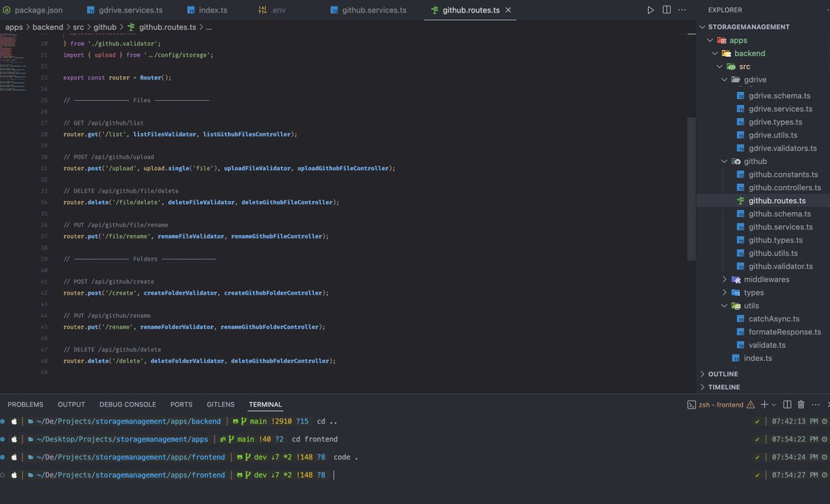This screenshot has height=504, width=830.
Task: Click the middlewares folder icon in Explorer
Action: pyautogui.click(x=736, y=279)
